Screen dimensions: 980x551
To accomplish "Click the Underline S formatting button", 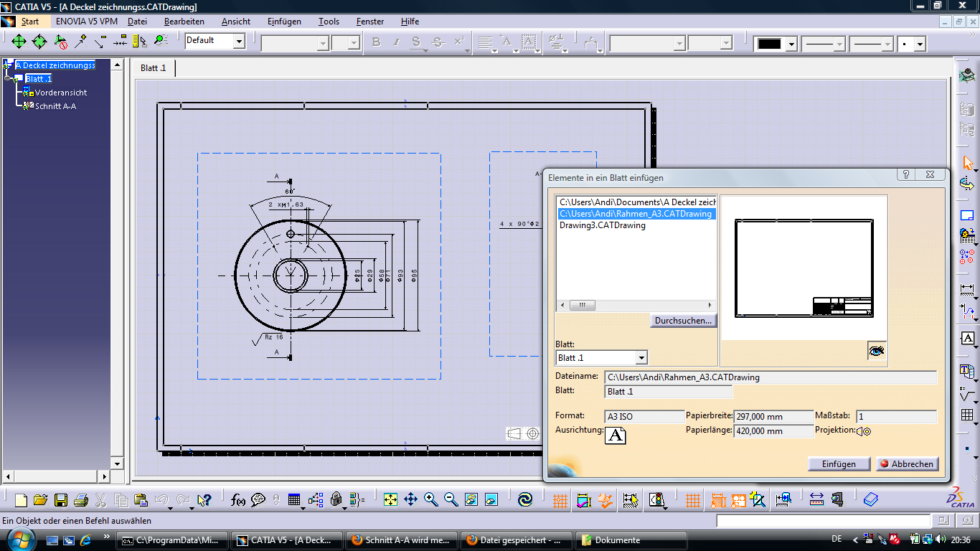I will [416, 42].
